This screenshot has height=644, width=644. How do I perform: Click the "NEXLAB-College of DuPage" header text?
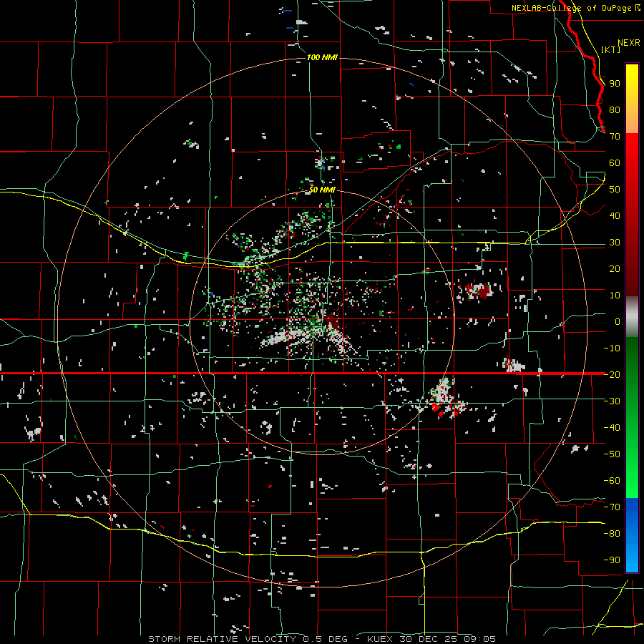[x=573, y=8]
